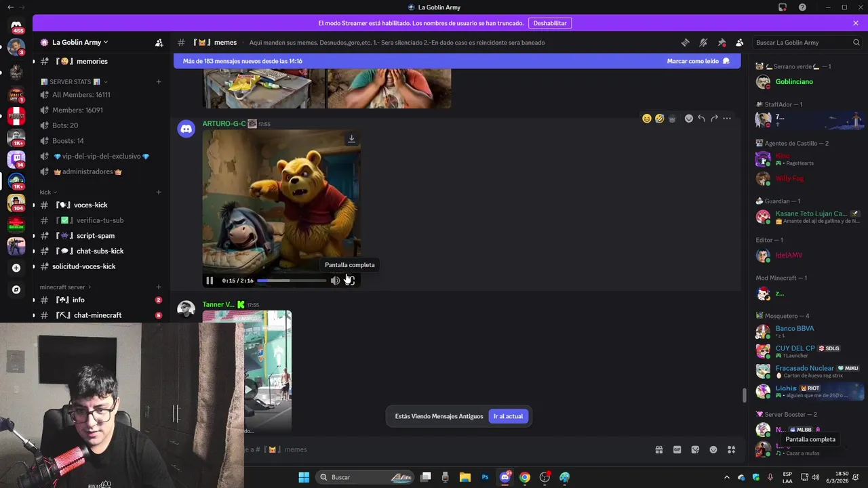Open add reaction emoji picker
Screen dimensions: 868x488
[689, 119]
